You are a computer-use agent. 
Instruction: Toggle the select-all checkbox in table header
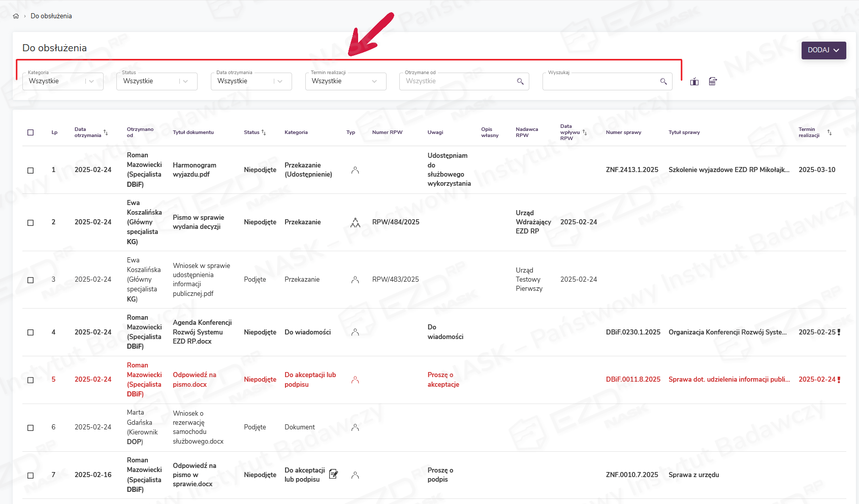pyautogui.click(x=30, y=132)
